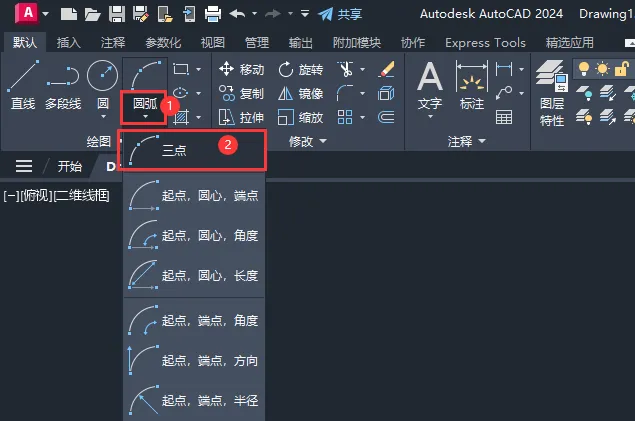The height and width of the screenshot is (421, 635).
Task: Select the erase tool icon
Action: (x=386, y=69)
